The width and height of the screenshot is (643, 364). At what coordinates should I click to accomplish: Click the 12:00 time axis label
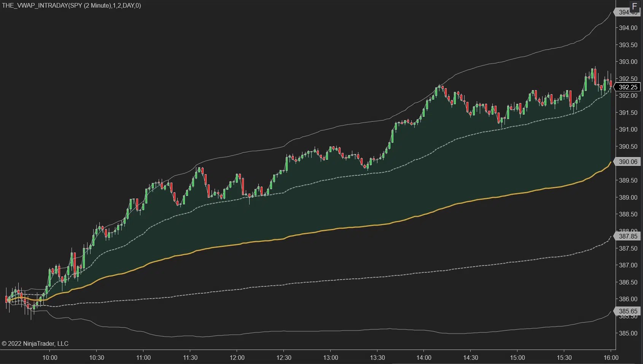click(x=237, y=358)
